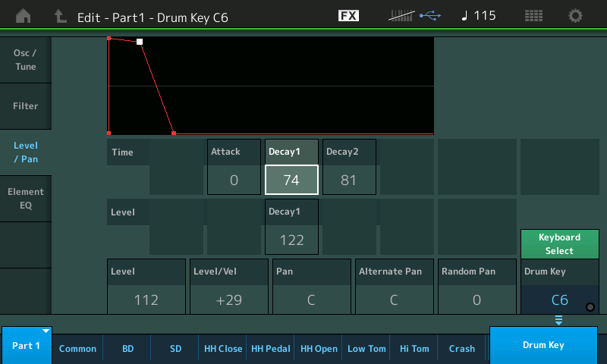Click the exit up-arrow icon

click(x=60, y=16)
